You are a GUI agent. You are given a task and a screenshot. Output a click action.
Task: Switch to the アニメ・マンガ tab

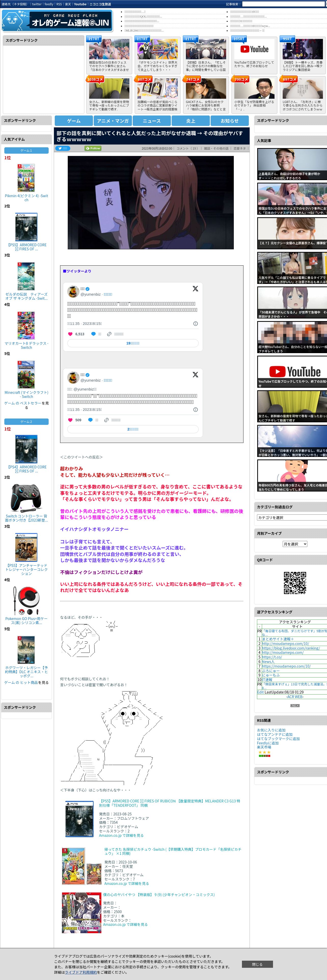(x=113, y=121)
